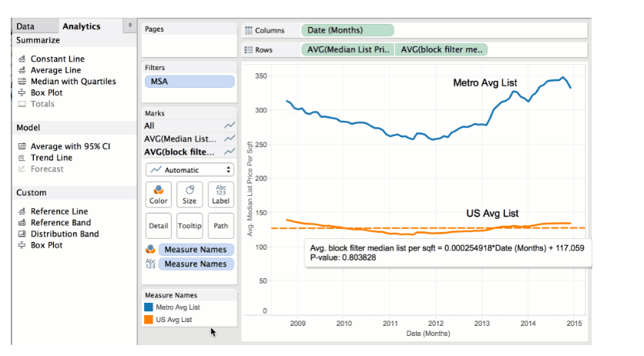Click the blue Metro Avg List swatch

pyautogui.click(x=149, y=307)
